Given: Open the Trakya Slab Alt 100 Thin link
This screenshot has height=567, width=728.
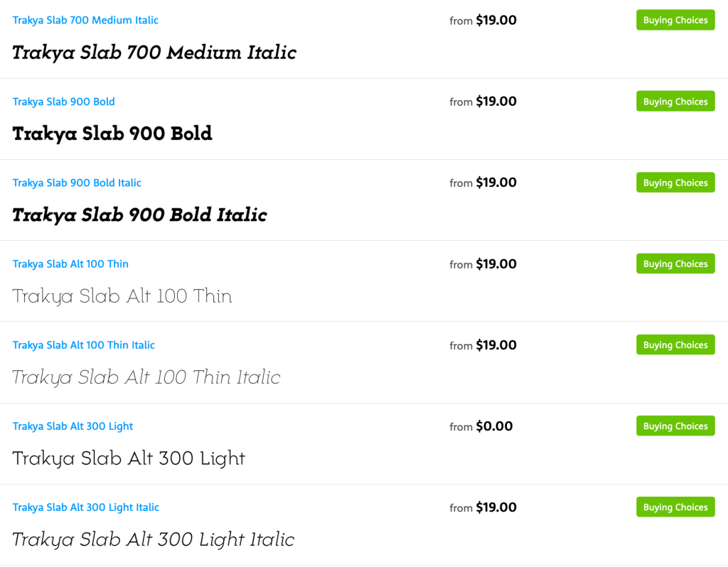Looking at the screenshot, I should 70,264.
